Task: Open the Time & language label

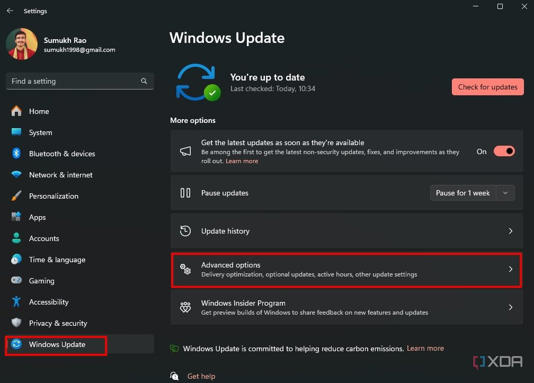Action: 57,260
